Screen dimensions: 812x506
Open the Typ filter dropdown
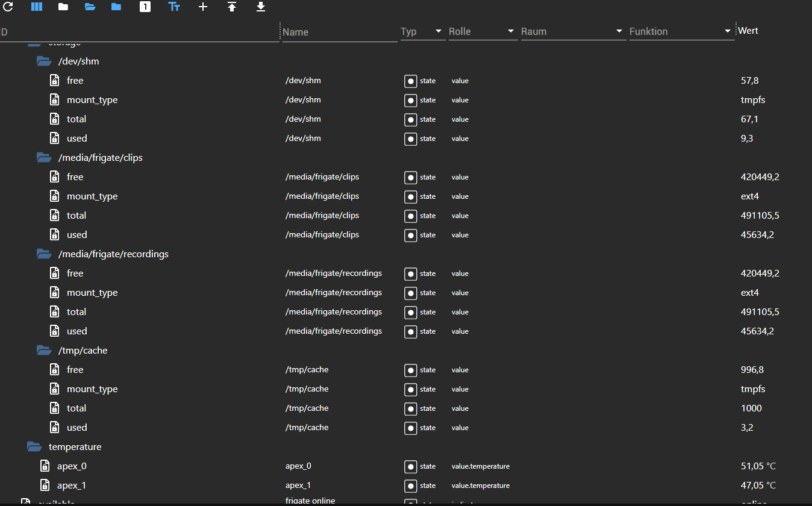tap(423, 31)
